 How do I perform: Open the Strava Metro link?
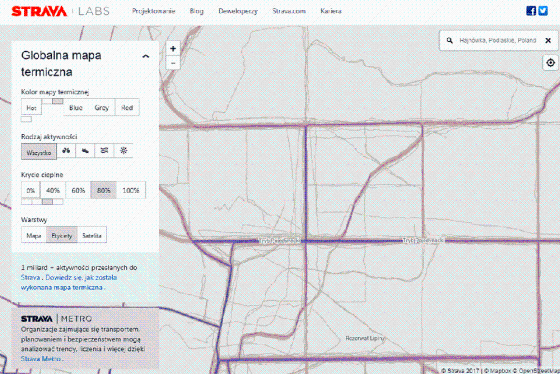(x=41, y=359)
